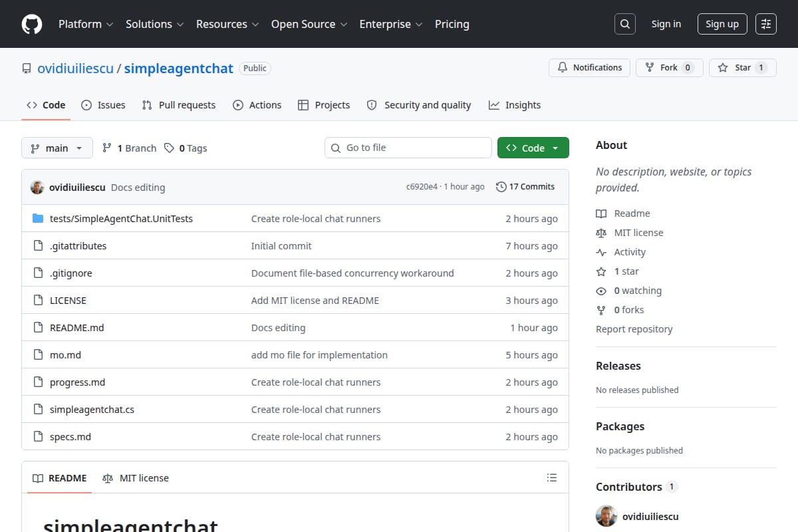Click the file icon for simpleagentchat.cs

tap(38, 410)
